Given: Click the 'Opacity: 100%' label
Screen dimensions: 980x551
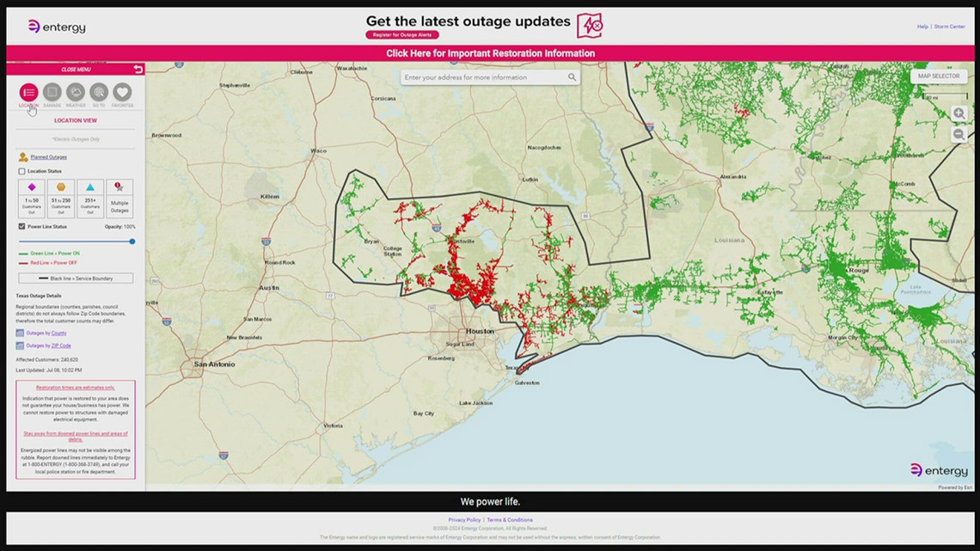Looking at the screenshot, I should point(120,227).
